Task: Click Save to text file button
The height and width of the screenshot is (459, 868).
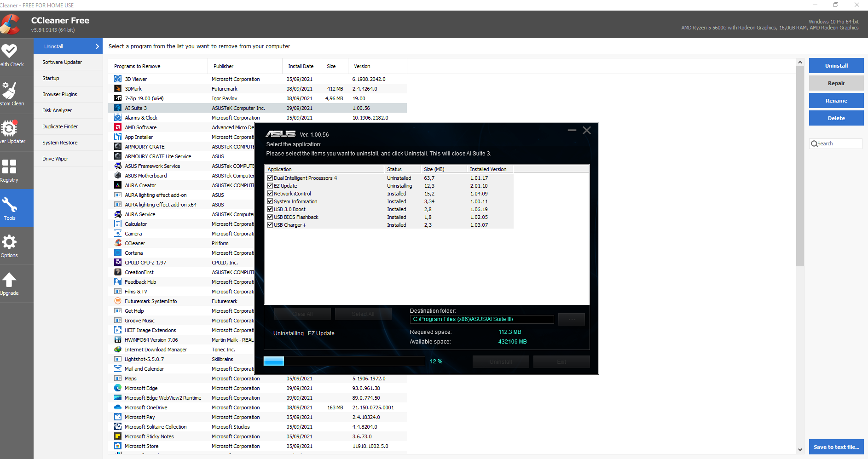Action: click(x=836, y=447)
